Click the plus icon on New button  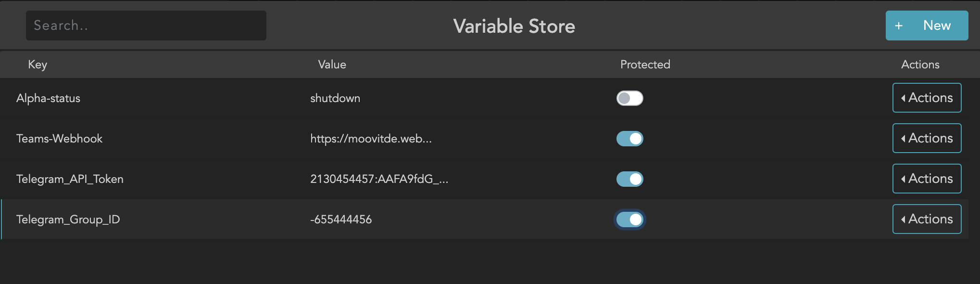click(898, 26)
